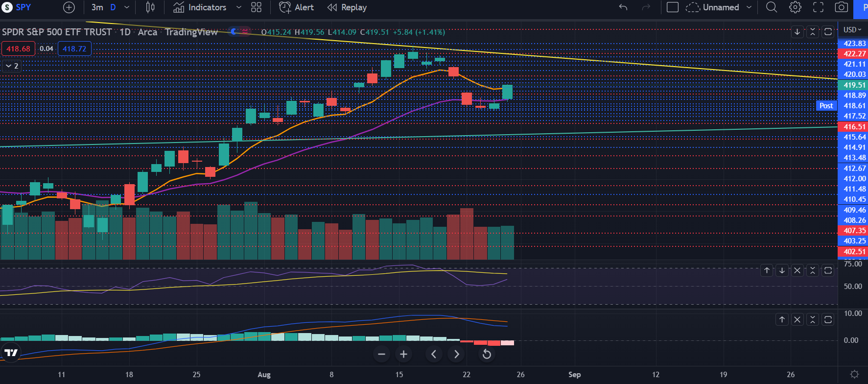Click the Unnamed layout cloud name

click(712, 7)
